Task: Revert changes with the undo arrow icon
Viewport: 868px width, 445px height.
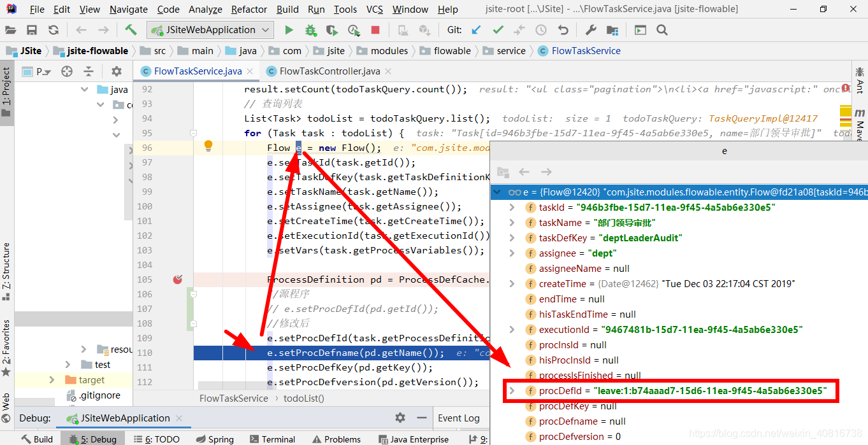Action: [563, 30]
